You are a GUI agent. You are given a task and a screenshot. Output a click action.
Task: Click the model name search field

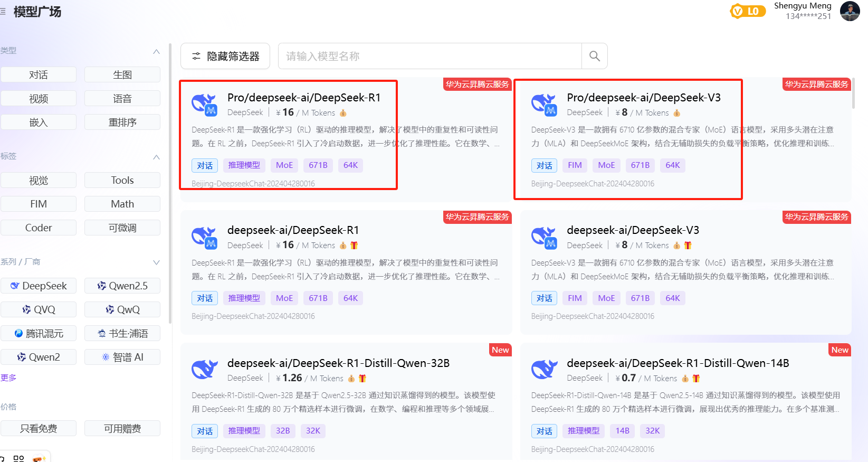(x=430, y=56)
